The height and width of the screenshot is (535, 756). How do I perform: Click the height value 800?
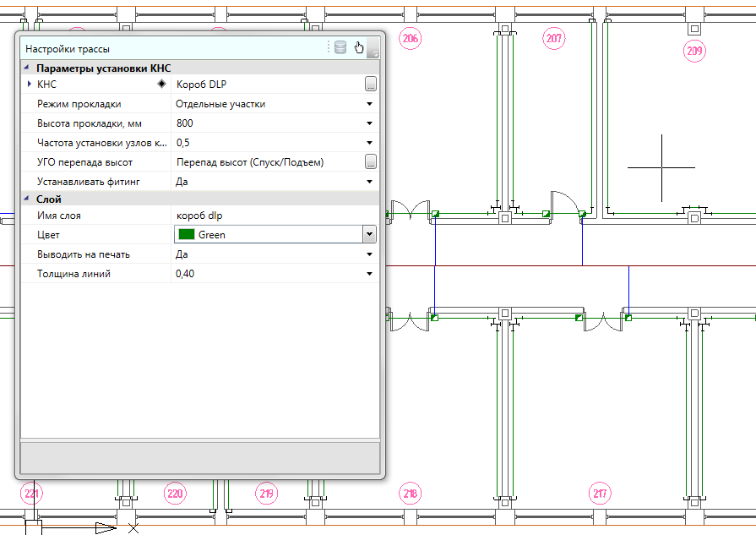click(185, 123)
